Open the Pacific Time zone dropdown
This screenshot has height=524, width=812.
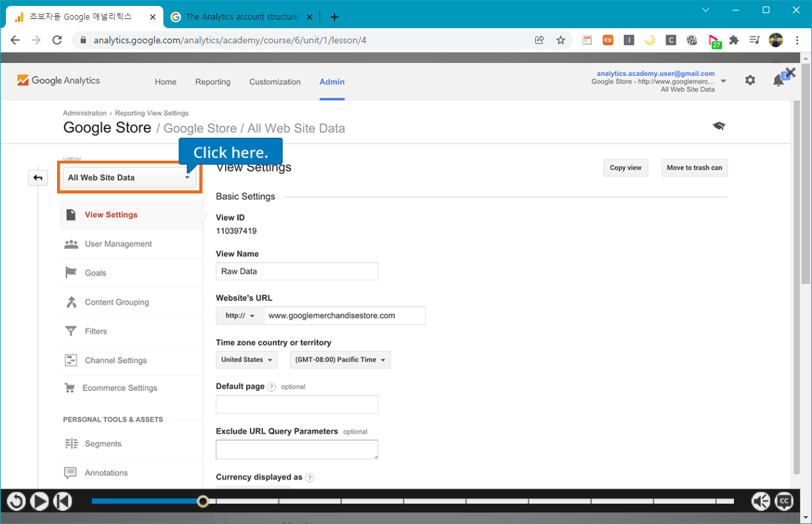tap(340, 360)
